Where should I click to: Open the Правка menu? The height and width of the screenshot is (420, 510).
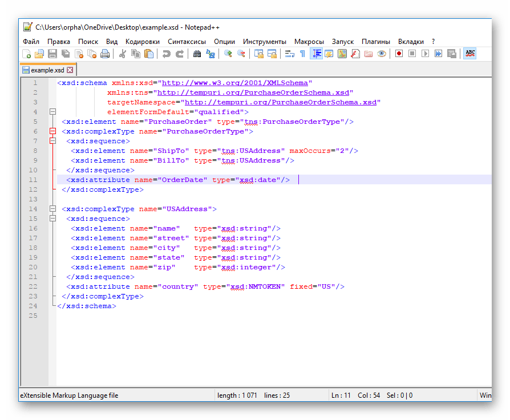tap(59, 42)
